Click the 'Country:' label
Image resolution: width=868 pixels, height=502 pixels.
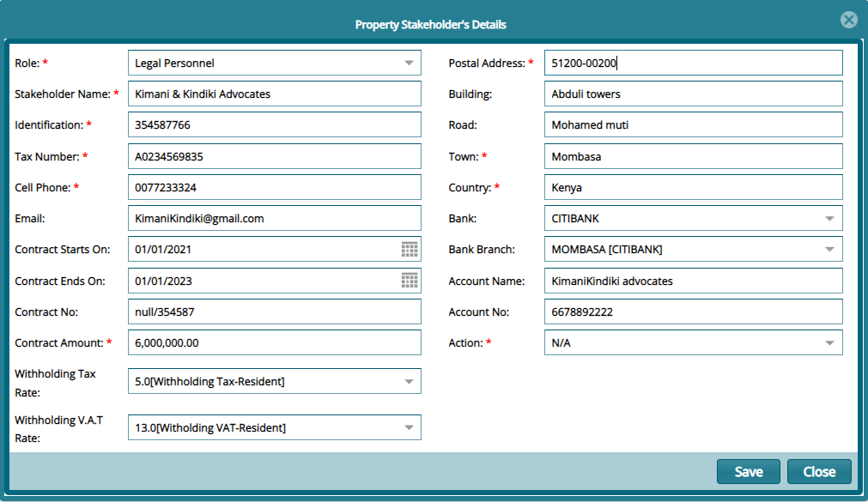[x=470, y=188]
